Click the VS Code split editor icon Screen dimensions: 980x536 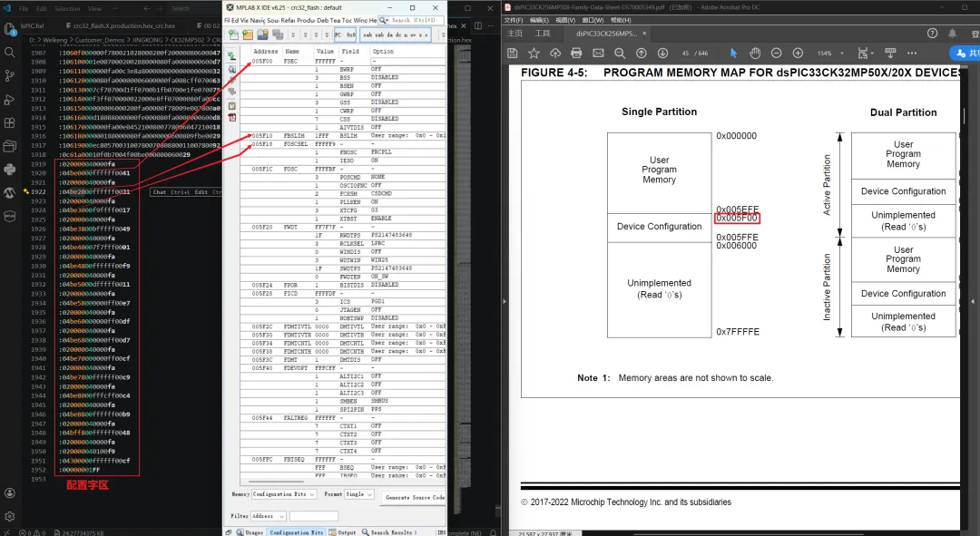(x=478, y=25)
